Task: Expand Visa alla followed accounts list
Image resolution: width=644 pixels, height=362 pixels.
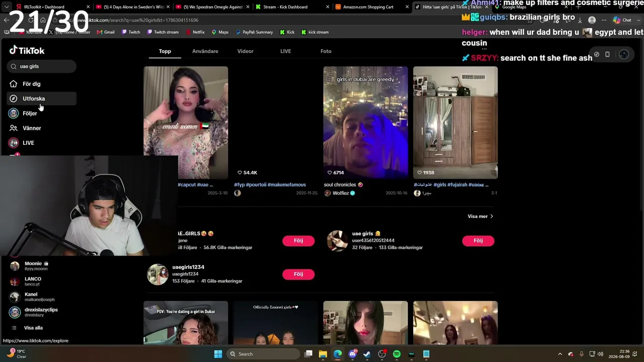Action: point(33,328)
